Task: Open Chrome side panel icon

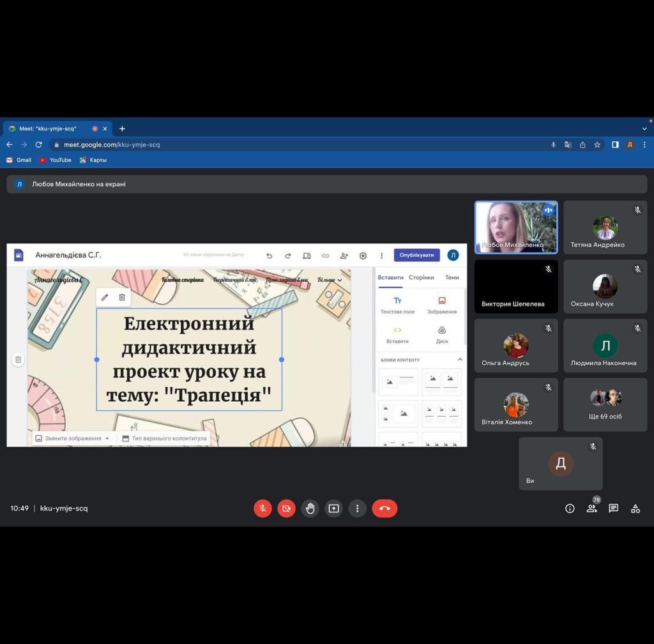Action: pos(615,145)
